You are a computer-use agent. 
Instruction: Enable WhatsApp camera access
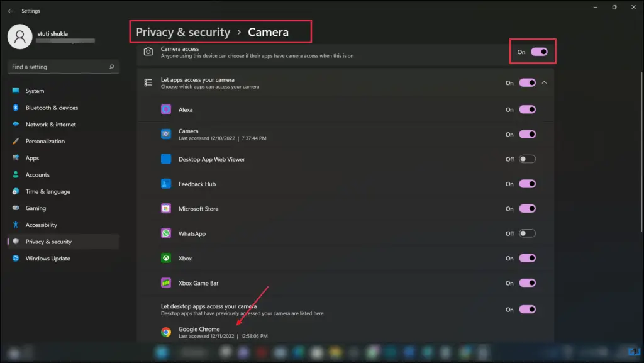pos(528,233)
